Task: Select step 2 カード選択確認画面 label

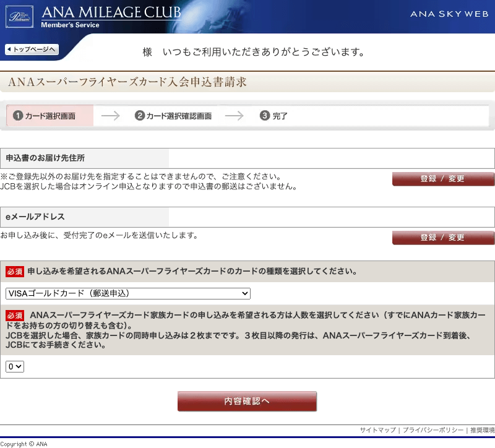Action: click(173, 116)
